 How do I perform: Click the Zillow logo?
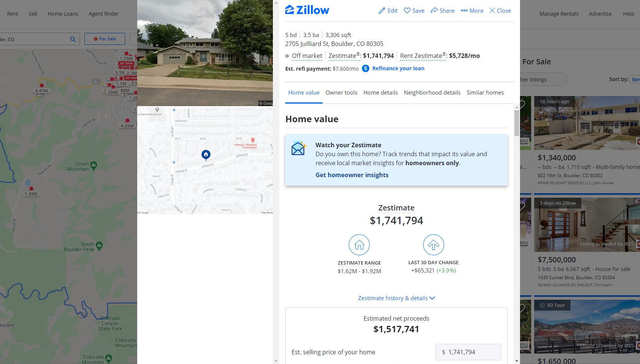307,10
